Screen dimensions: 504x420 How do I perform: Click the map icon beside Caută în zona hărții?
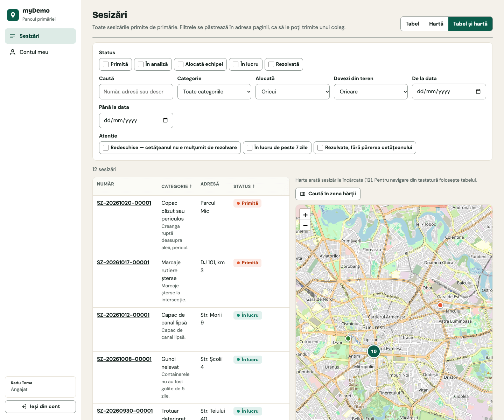[303, 194]
